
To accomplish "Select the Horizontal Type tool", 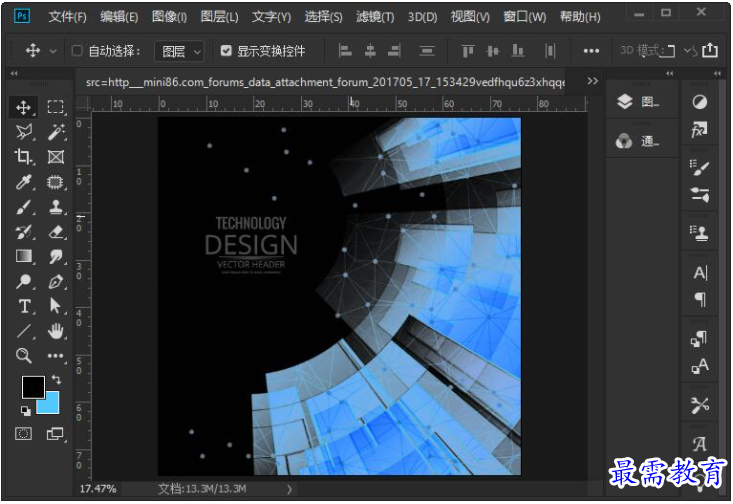I will (23, 306).
